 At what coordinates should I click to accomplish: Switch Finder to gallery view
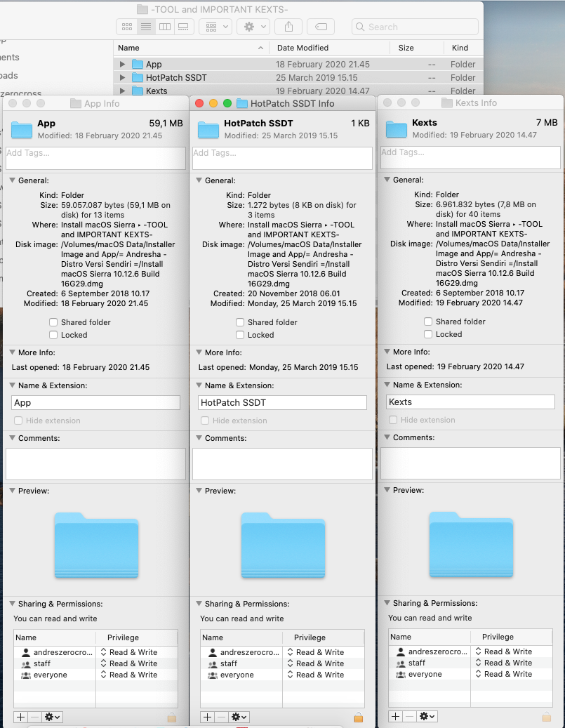[183, 27]
